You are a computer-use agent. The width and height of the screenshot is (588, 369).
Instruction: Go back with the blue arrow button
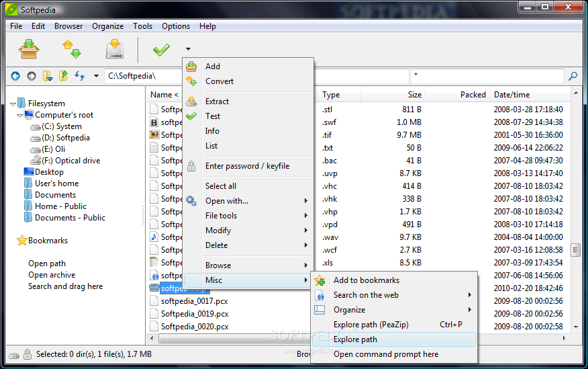[x=15, y=76]
